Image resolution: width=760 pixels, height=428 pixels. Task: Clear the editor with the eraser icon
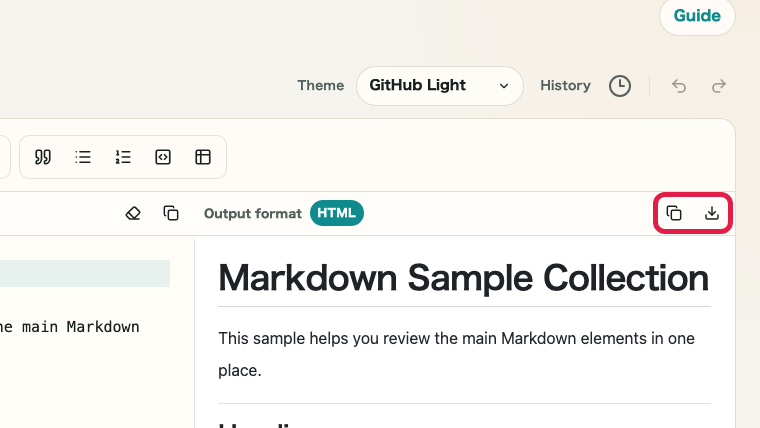click(133, 213)
